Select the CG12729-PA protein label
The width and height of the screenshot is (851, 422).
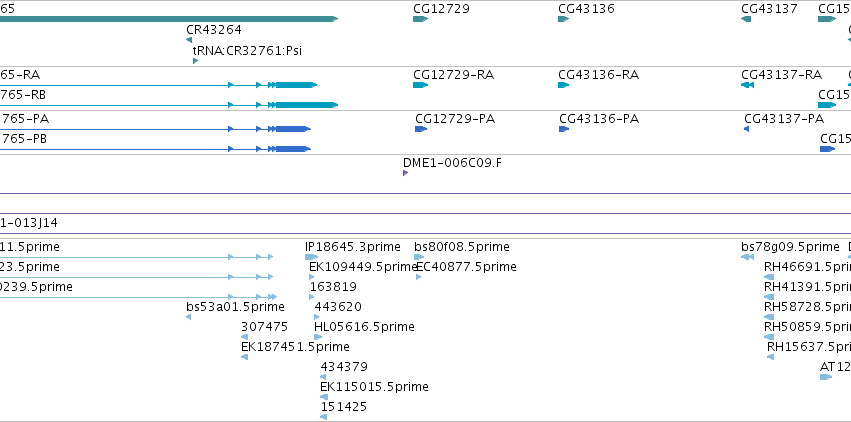pos(455,119)
